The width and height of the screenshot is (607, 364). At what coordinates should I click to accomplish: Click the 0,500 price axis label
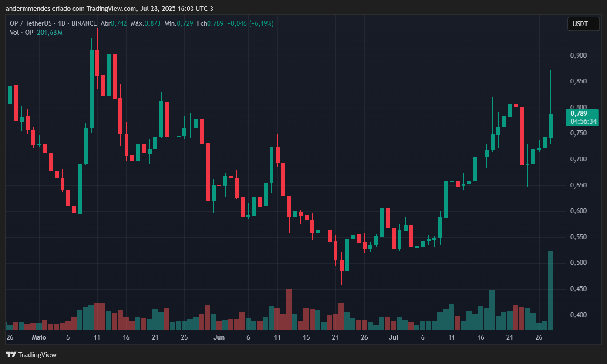point(578,263)
